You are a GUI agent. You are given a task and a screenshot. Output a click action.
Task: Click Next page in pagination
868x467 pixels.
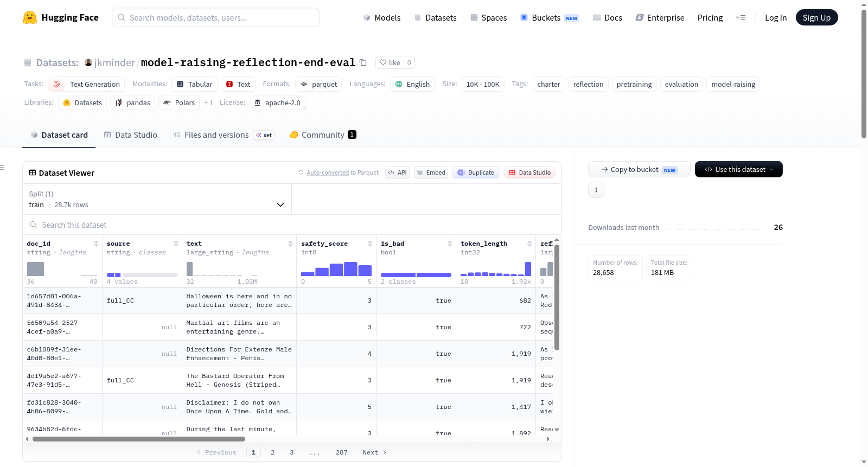point(374,452)
